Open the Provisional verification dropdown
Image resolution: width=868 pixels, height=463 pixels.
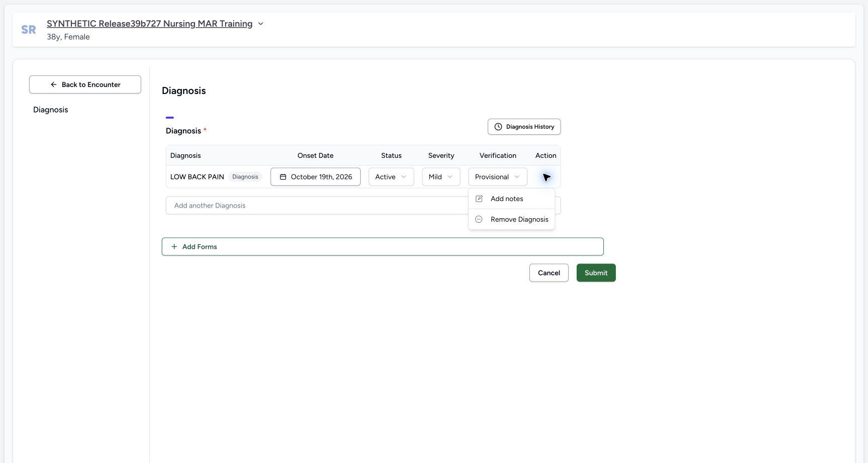click(x=498, y=177)
